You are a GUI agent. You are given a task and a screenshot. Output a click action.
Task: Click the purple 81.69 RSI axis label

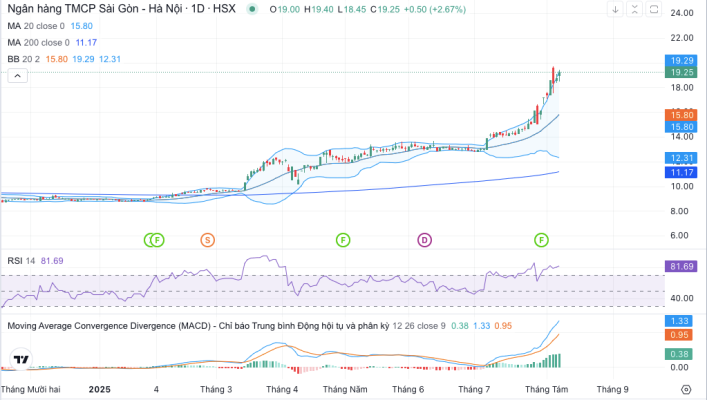pos(681,266)
